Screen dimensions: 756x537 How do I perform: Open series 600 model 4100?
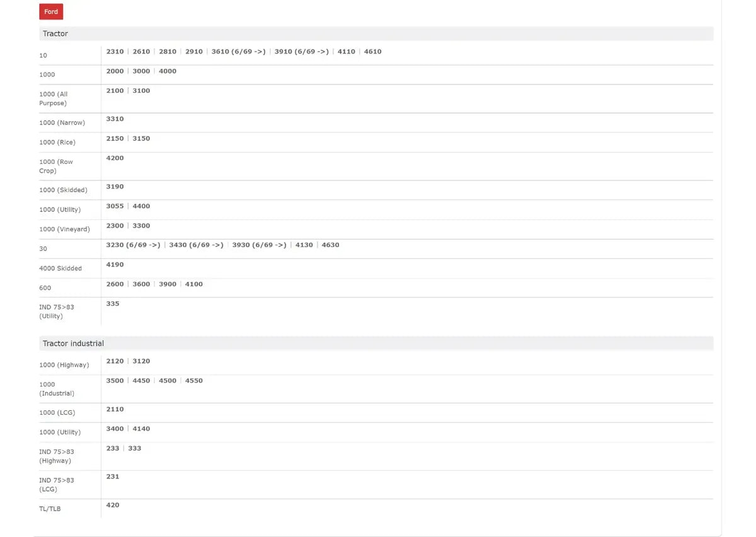pos(194,284)
